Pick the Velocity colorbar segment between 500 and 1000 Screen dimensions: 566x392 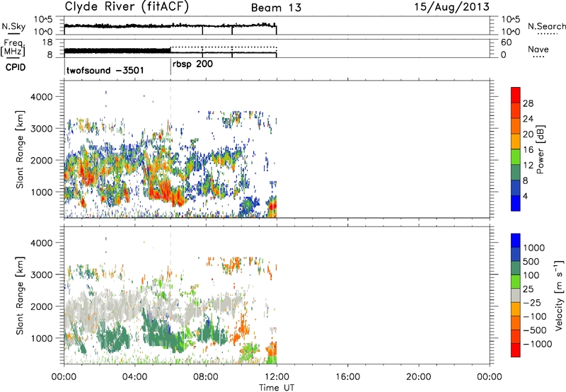coord(516,255)
